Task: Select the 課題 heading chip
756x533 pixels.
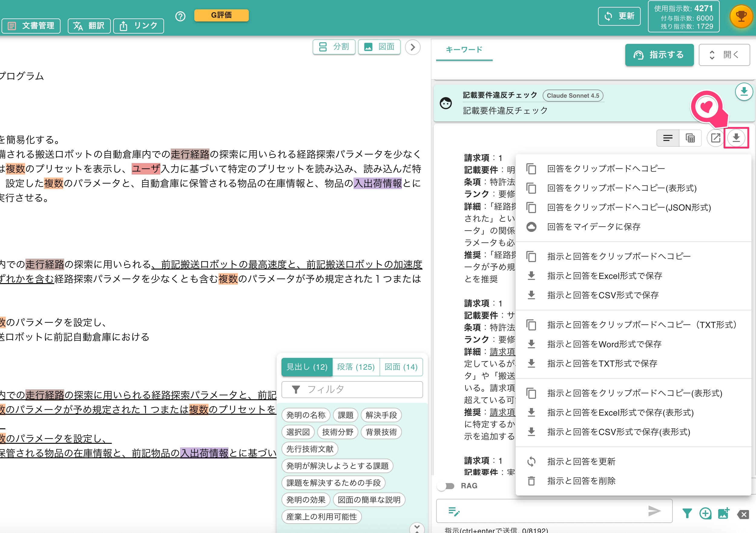Action: 345,415
